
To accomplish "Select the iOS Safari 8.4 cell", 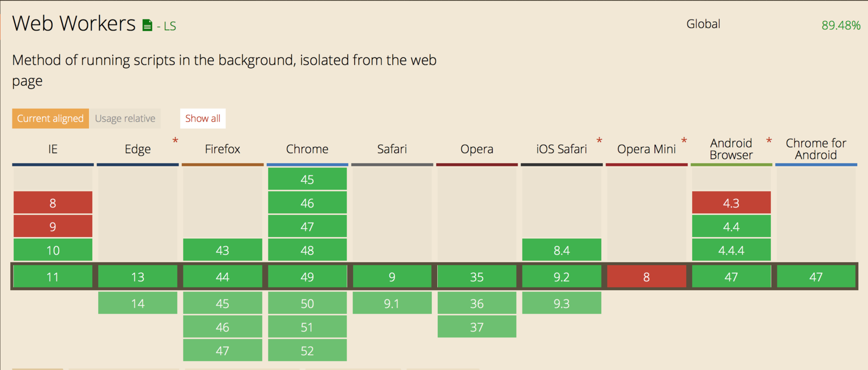I will coord(561,250).
